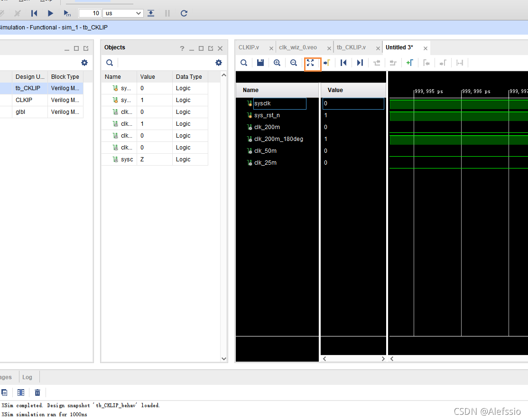The image size is (528, 420).
Task: Sort Objects by Name column header
Action: click(119, 77)
